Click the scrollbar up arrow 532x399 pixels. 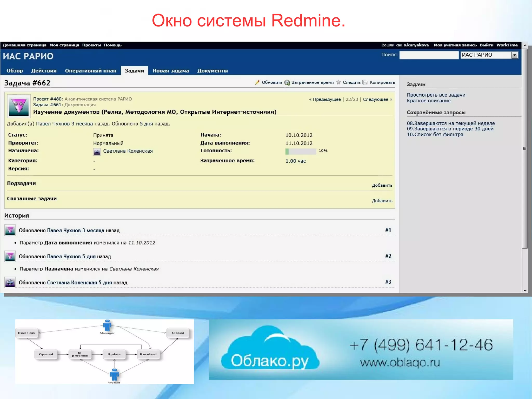click(x=525, y=45)
